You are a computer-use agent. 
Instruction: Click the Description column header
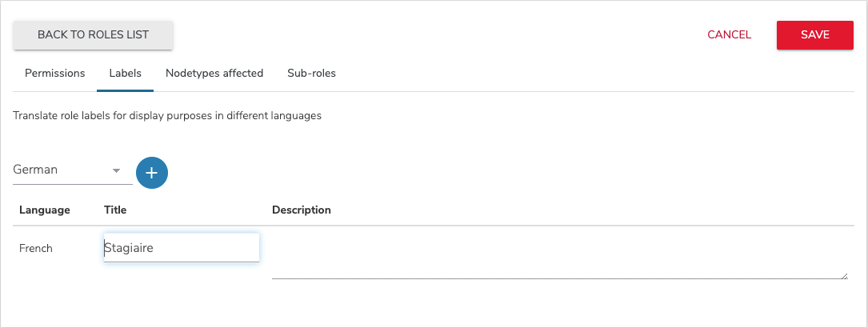302,210
